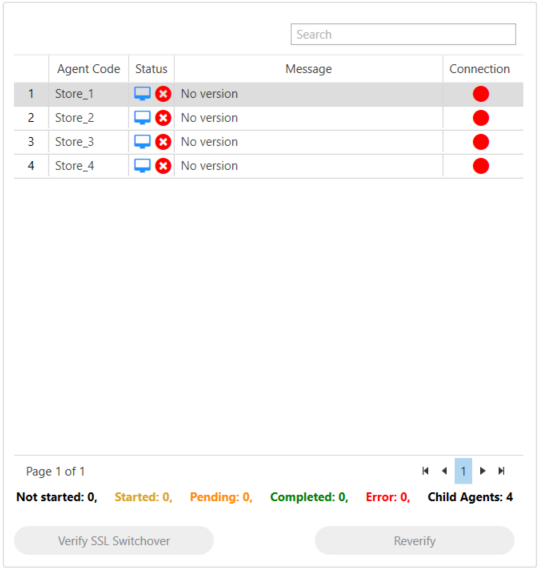Go to the first page of results
The width and height of the screenshot is (541, 572).
(x=425, y=471)
